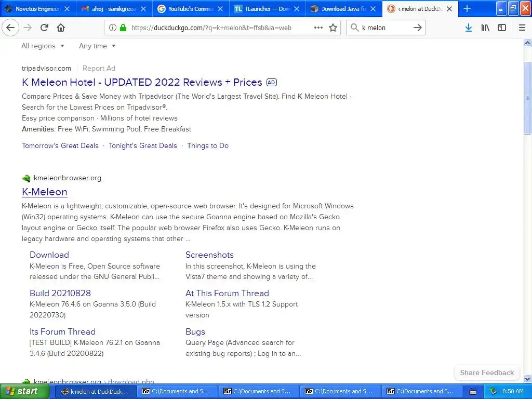
Task: Open Build 20210828 sitelink
Action: point(60,293)
